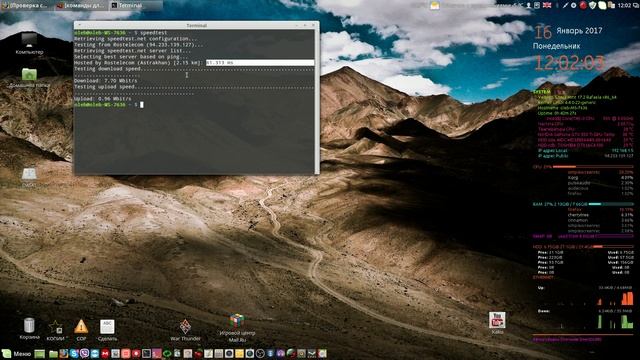This screenshot has width=640, height=360.
Task: Click the highlighted ping value in the terminal
Action: [260, 63]
